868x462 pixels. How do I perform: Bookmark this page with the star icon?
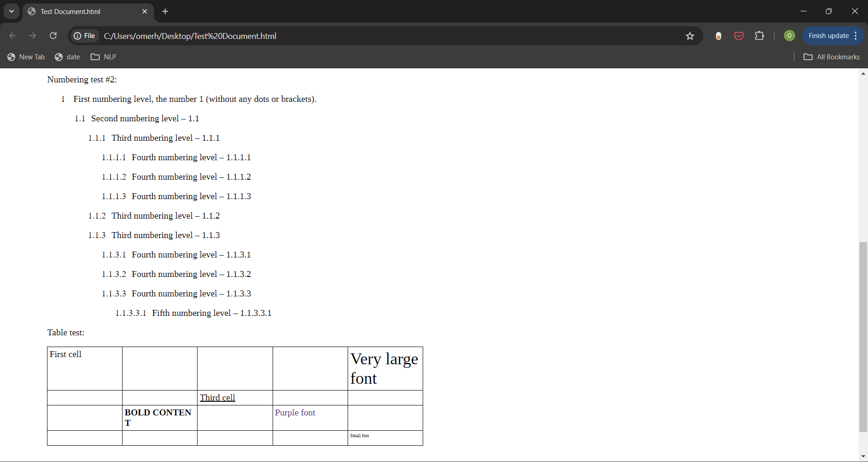tap(690, 36)
